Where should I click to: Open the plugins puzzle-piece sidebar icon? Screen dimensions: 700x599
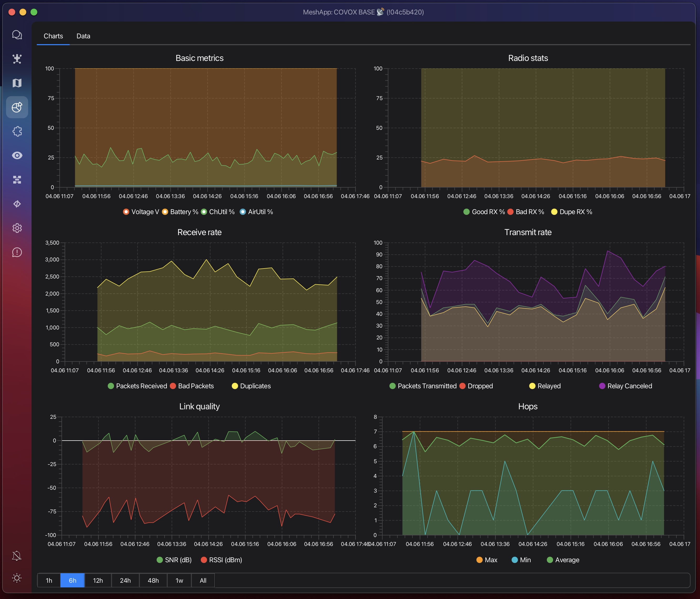click(17, 131)
